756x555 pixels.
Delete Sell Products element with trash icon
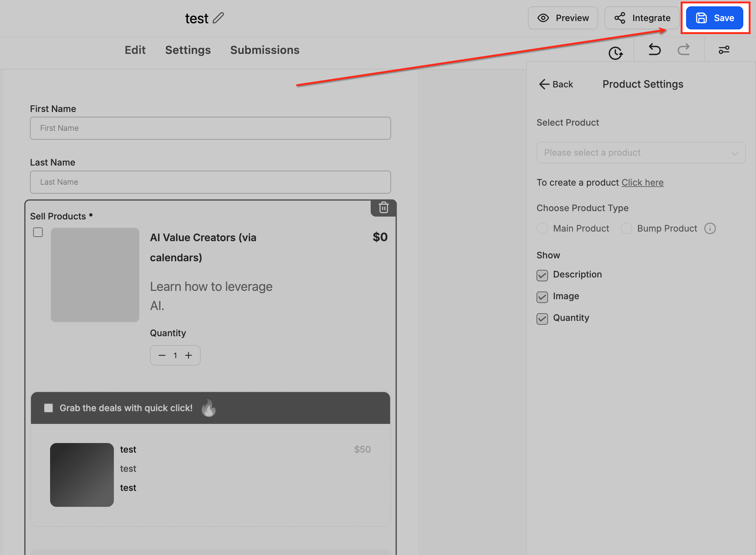tap(383, 208)
